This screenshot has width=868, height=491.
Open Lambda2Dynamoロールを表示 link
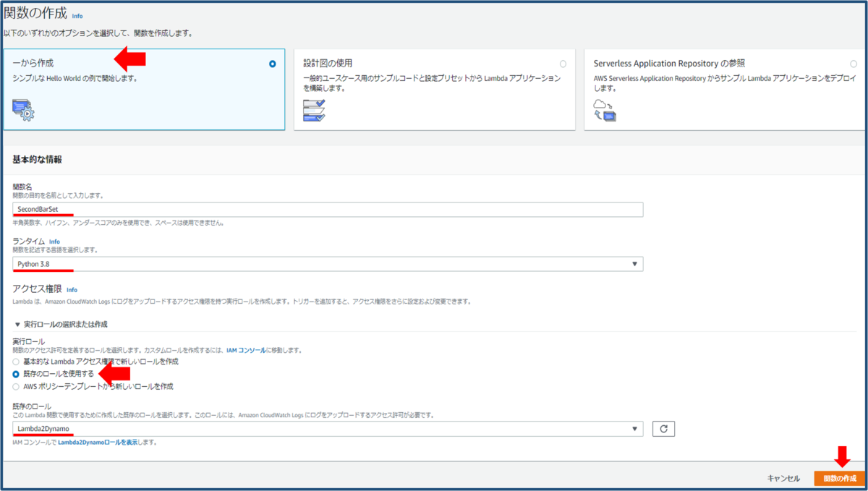(99, 442)
